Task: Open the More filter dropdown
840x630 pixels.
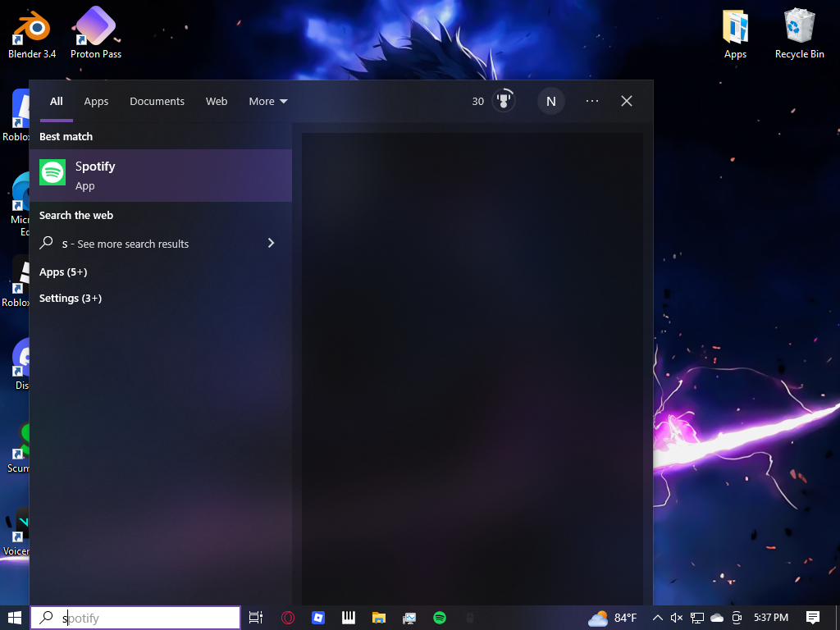Action: (268, 101)
